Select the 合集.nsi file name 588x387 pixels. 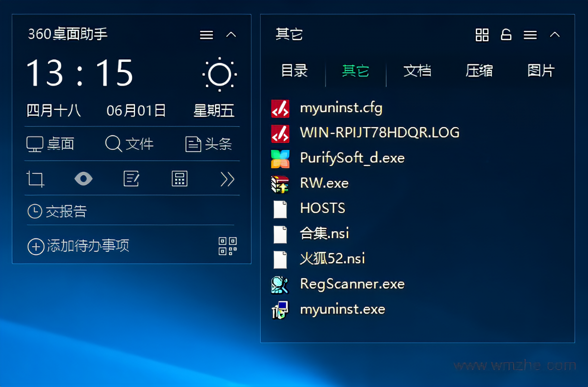click(324, 234)
